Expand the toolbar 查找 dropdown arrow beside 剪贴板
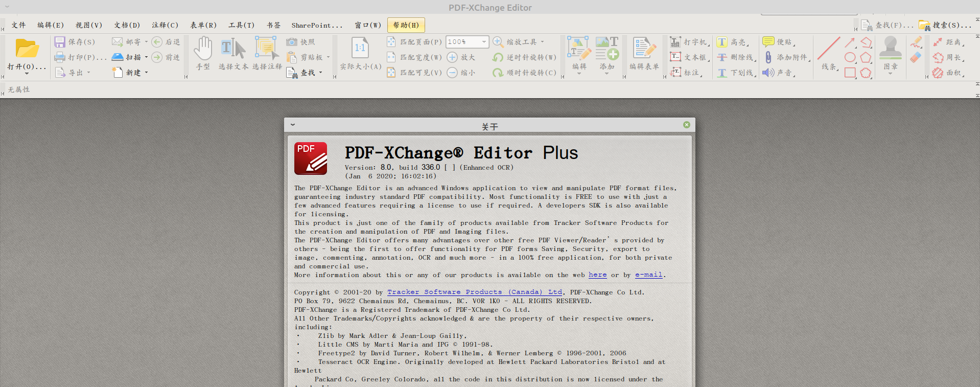The height and width of the screenshot is (387, 980). pos(320,73)
